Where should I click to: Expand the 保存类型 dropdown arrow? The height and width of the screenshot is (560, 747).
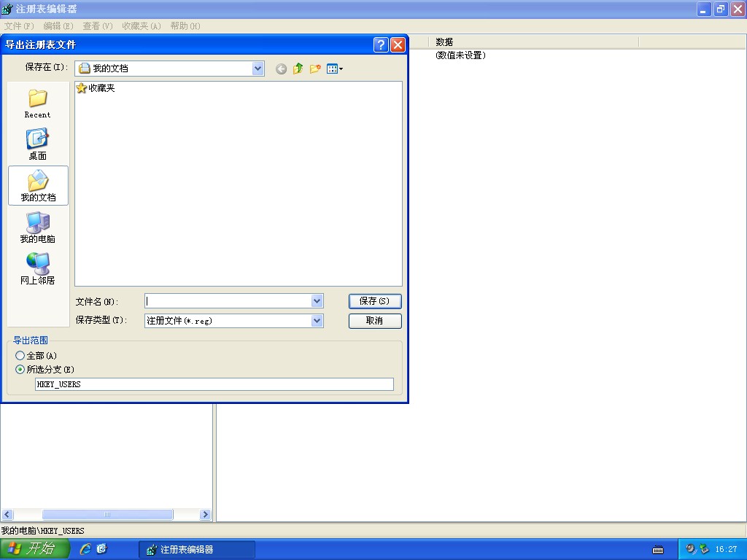click(x=317, y=321)
